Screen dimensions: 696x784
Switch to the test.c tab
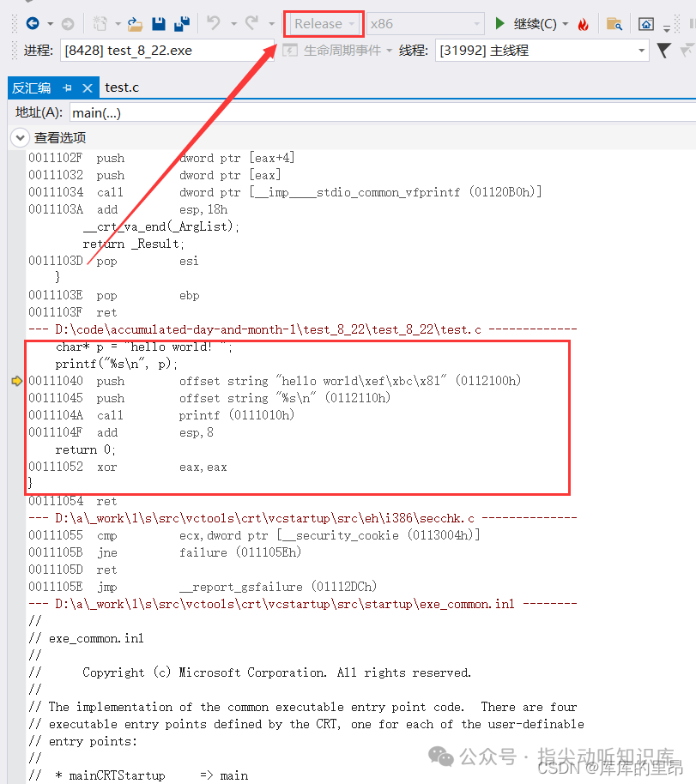click(122, 87)
